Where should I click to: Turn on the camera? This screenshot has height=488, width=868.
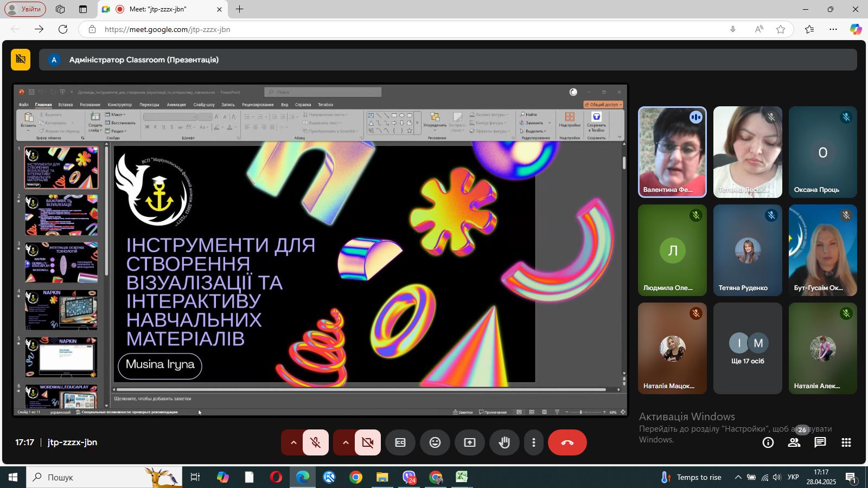point(367,442)
